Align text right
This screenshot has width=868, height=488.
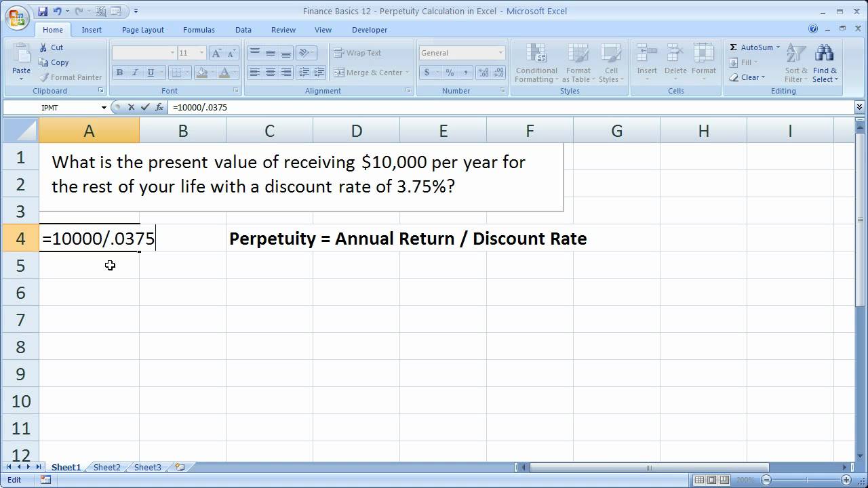[286, 73]
